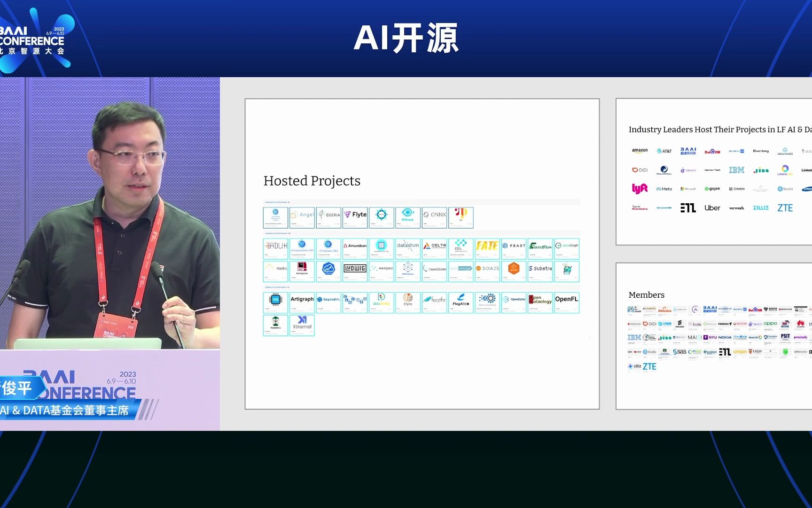Click the Amundsen project logo
The image size is (812, 508).
click(x=355, y=248)
